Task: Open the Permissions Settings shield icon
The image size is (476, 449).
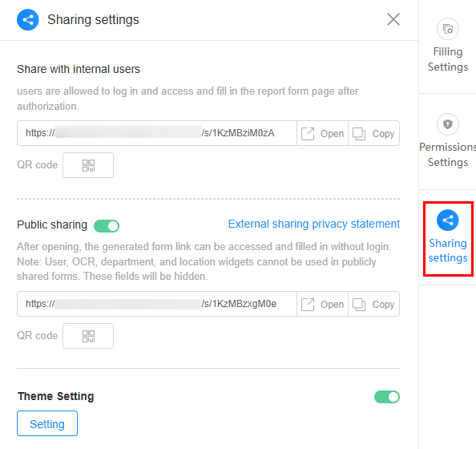Action: point(447,124)
